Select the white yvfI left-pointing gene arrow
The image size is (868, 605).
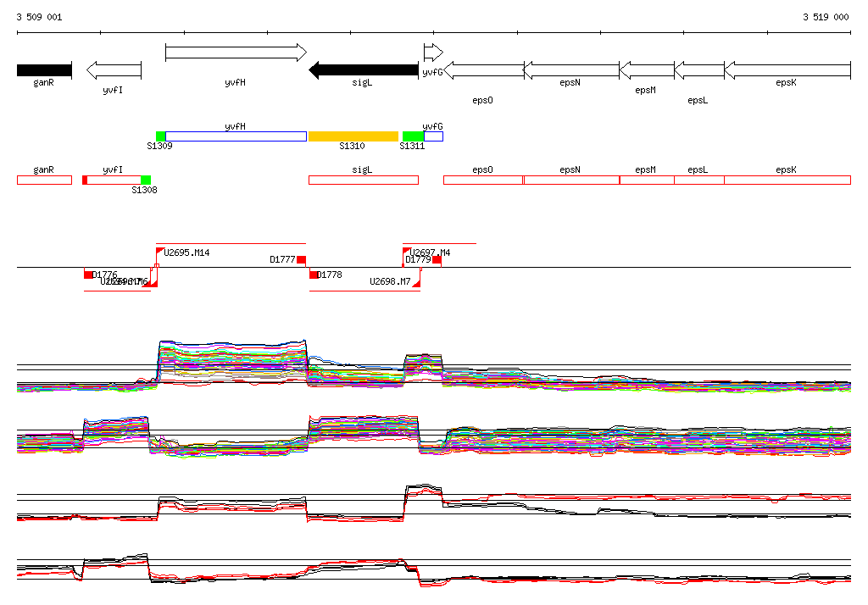114,70
